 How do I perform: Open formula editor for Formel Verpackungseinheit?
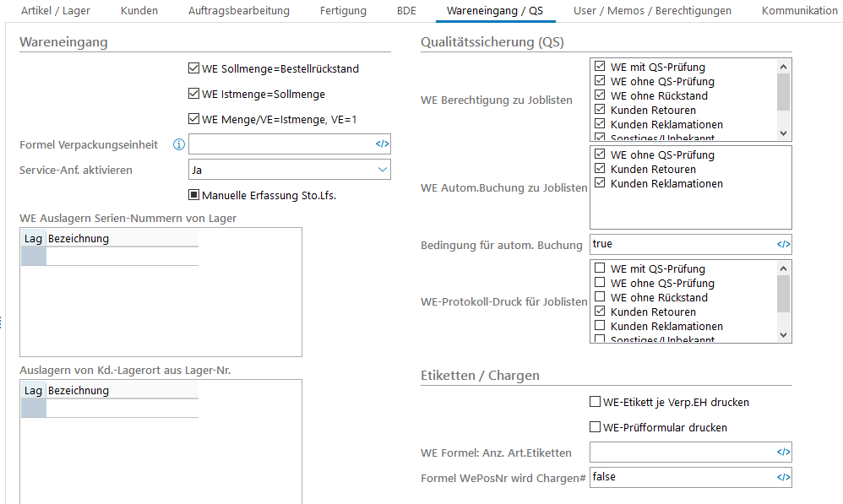pyautogui.click(x=382, y=144)
